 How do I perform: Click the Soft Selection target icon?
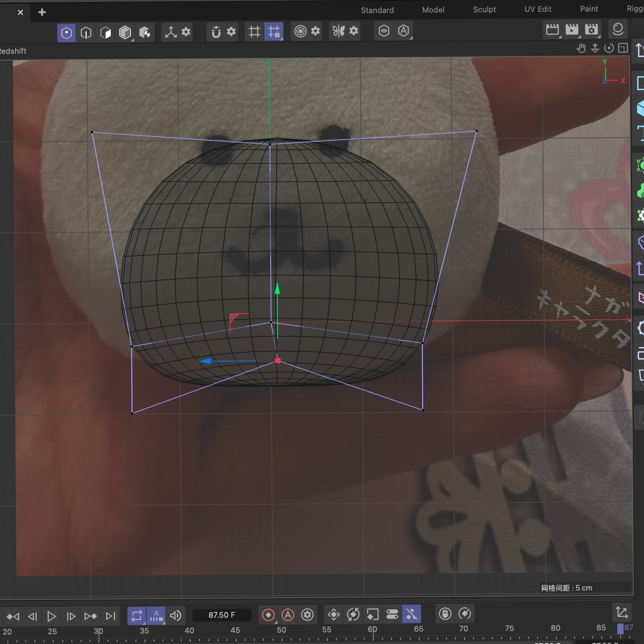300,31
